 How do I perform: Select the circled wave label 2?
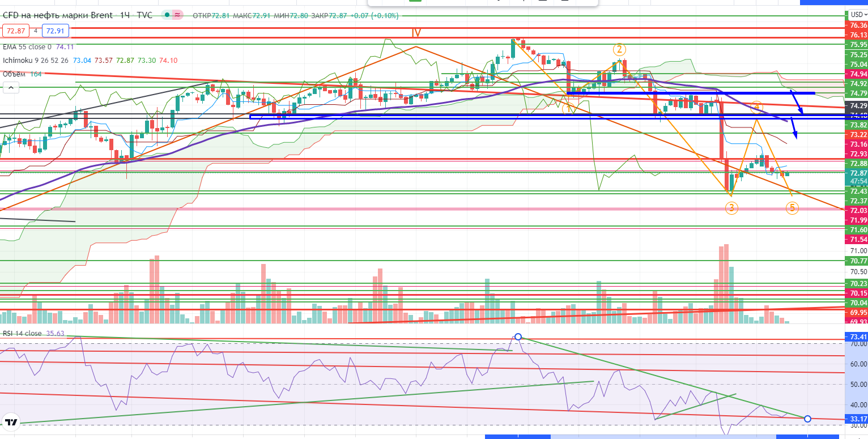pyautogui.click(x=619, y=49)
